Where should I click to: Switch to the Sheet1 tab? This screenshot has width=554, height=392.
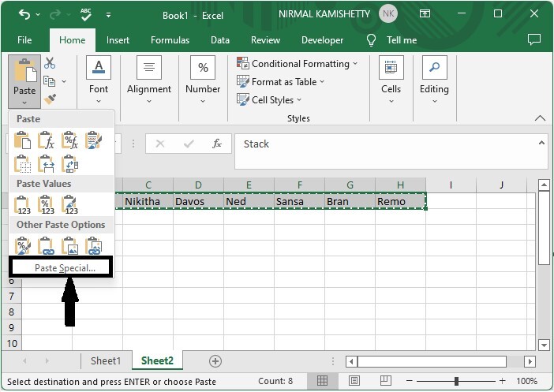[x=106, y=360]
